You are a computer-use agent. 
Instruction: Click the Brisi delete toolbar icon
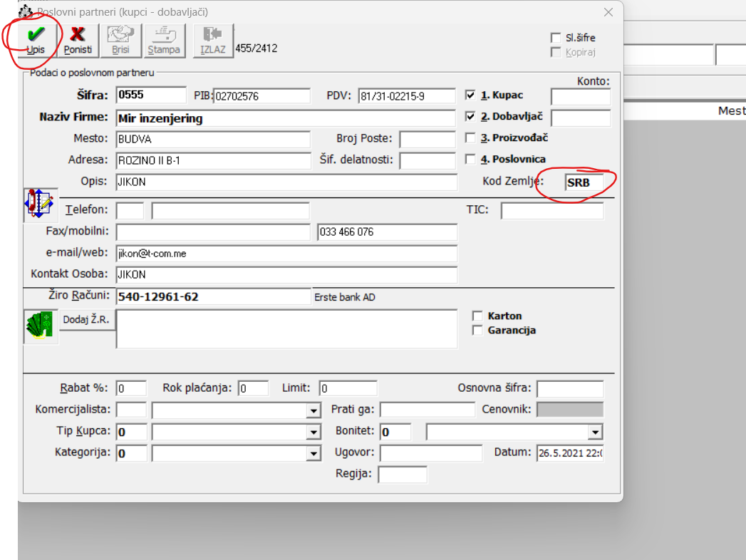(x=120, y=35)
